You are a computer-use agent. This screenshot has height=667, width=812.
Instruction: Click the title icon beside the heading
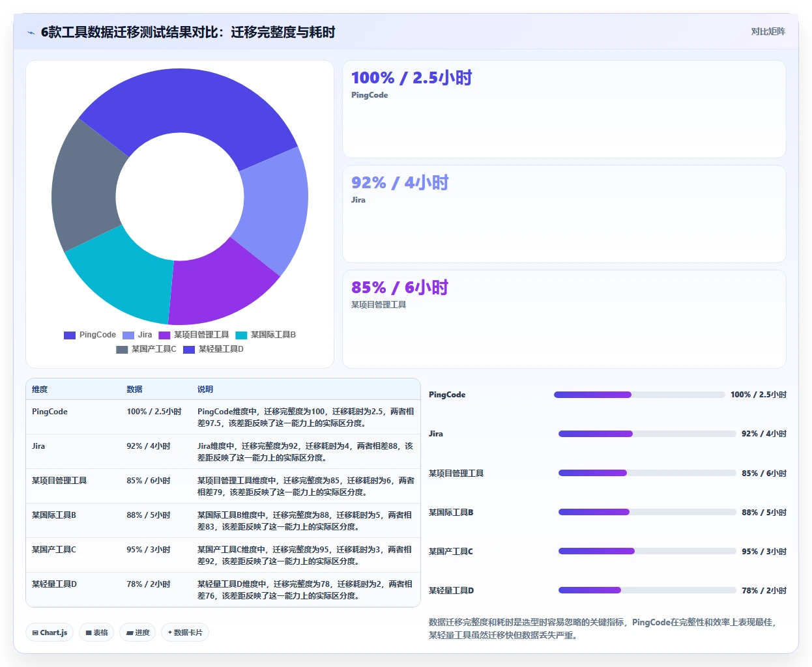point(31,33)
